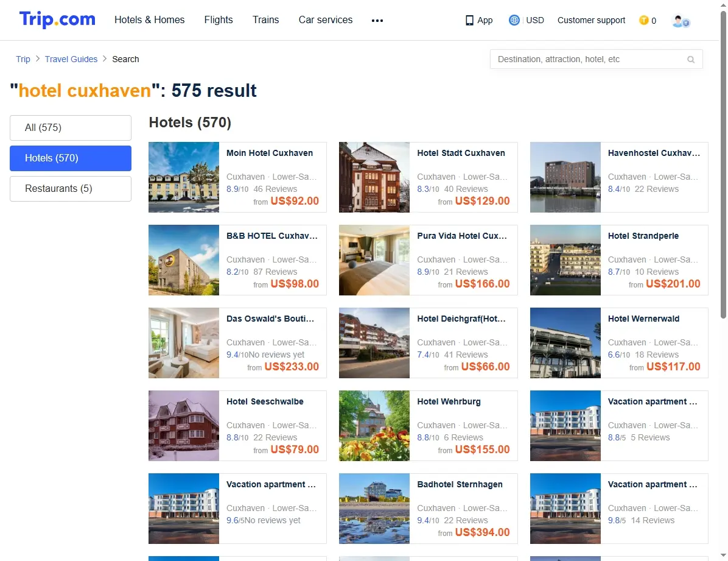Open Hotels & Homes menu
The image size is (728, 561).
coord(150,20)
